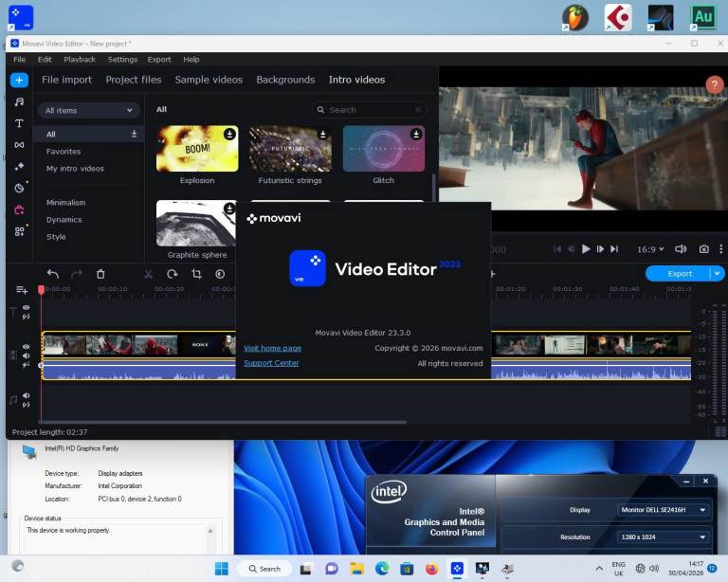Click the Visit home page link
The width and height of the screenshot is (728, 582).
[x=272, y=348]
